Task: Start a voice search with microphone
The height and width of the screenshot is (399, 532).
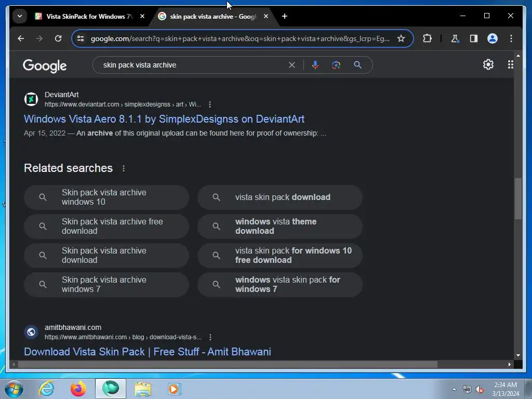Action: (x=315, y=65)
